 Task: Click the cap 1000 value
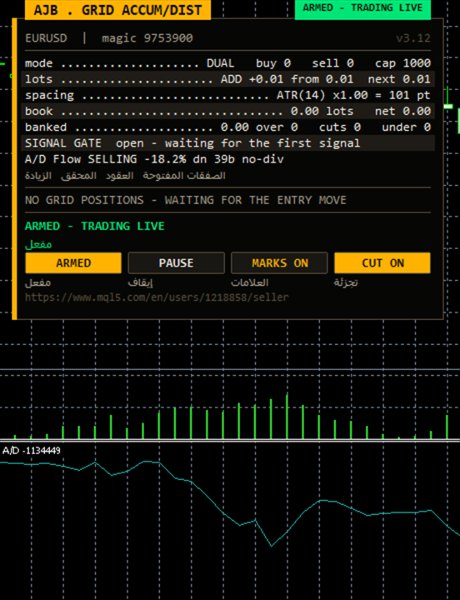tap(403, 63)
